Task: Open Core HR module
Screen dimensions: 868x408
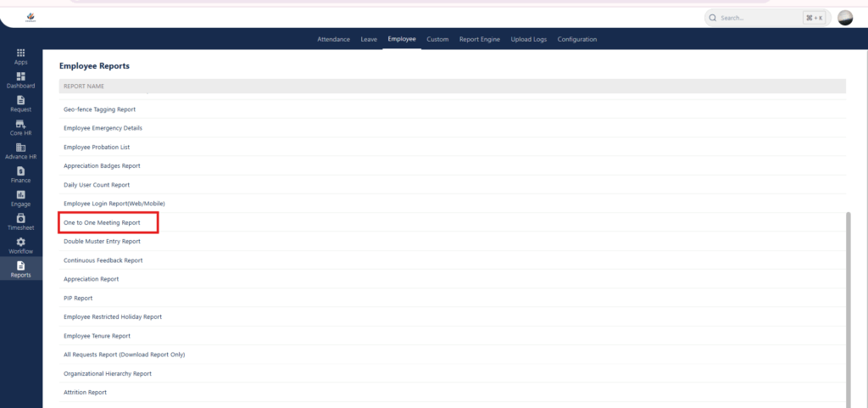Action: point(21,127)
